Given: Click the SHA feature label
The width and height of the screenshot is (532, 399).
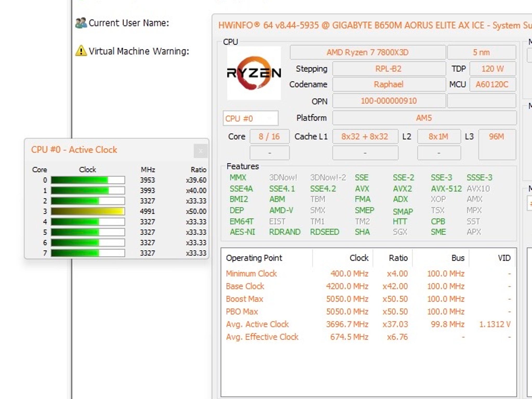Looking at the screenshot, I should [362, 232].
